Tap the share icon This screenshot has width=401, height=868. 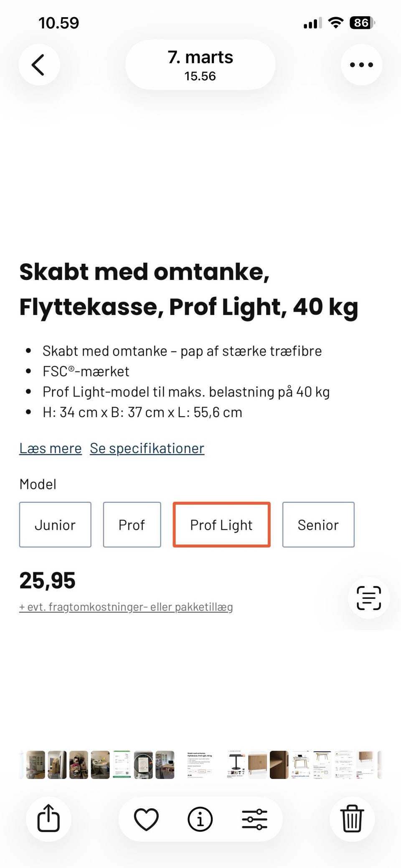(48, 819)
